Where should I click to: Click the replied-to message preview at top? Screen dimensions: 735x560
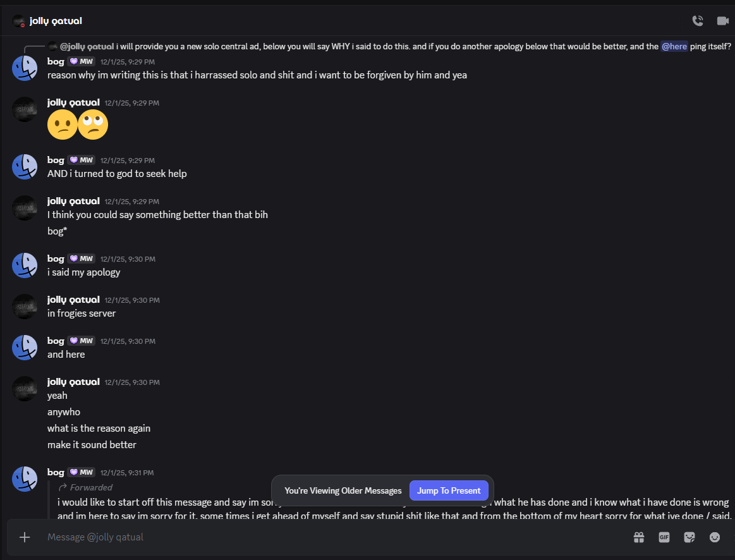[379, 46]
